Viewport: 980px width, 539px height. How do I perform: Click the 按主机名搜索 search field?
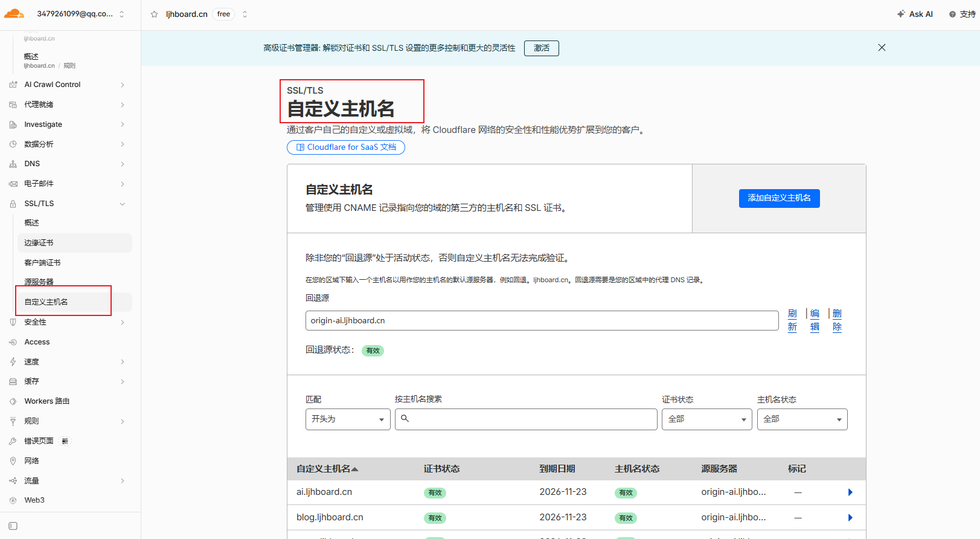point(526,419)
